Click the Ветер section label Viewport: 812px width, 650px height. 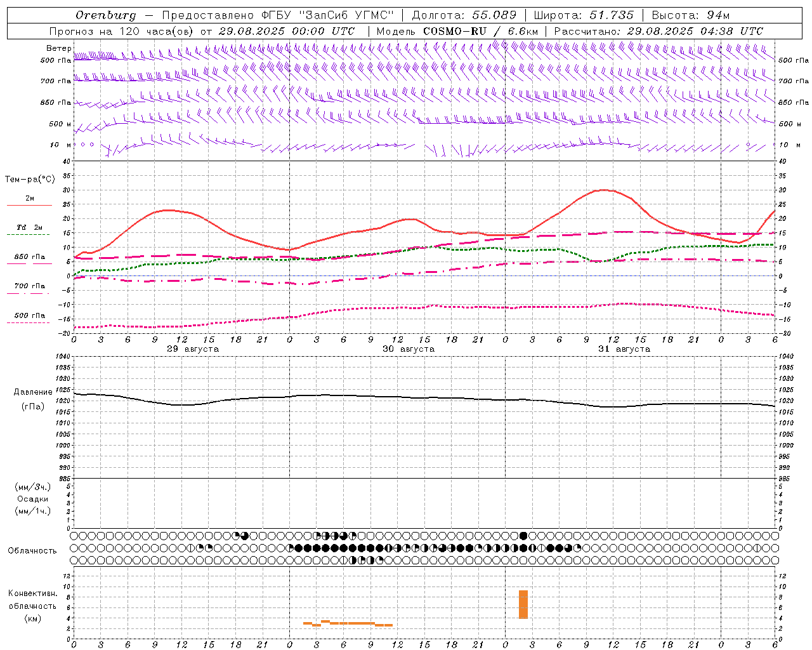pos(58,48)
